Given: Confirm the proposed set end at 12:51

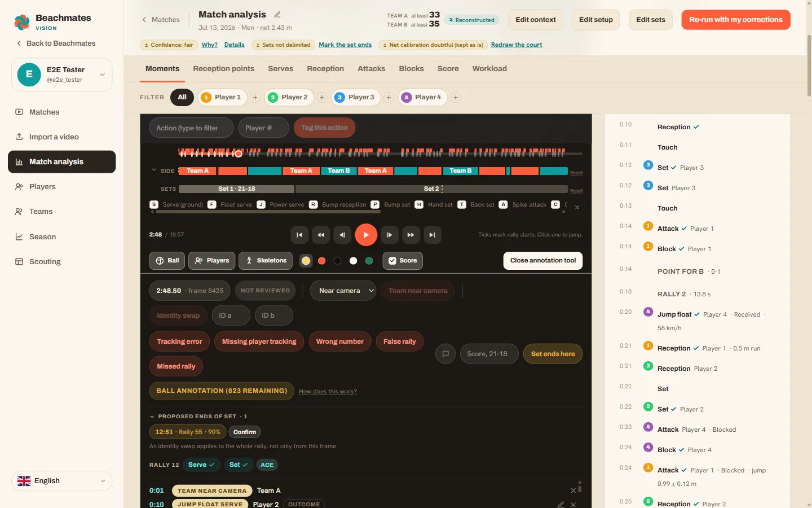Looking at the screenshot, I should 245,432.
